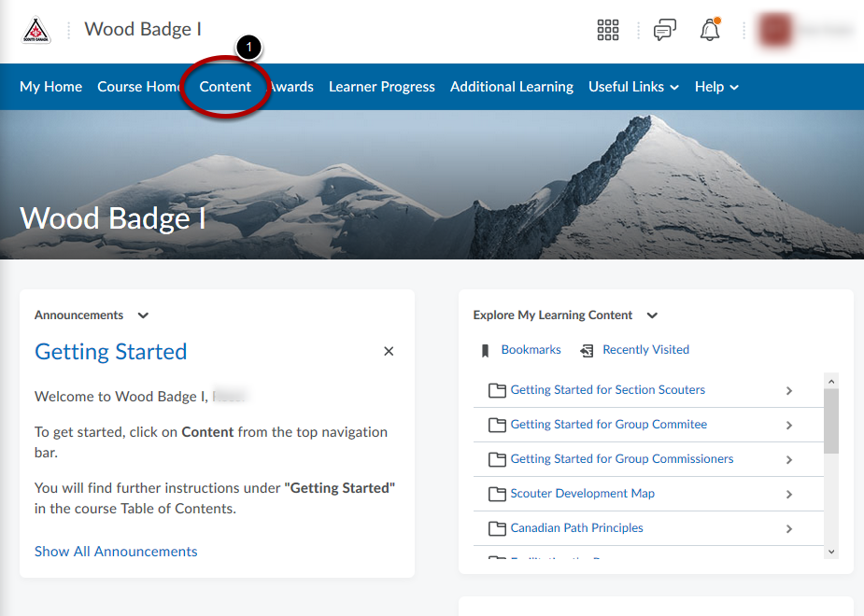Expand arrow for Getting Started for Group Commissioners
The height and width of the screenshot is (616, 864).
[x=789, y=460]
